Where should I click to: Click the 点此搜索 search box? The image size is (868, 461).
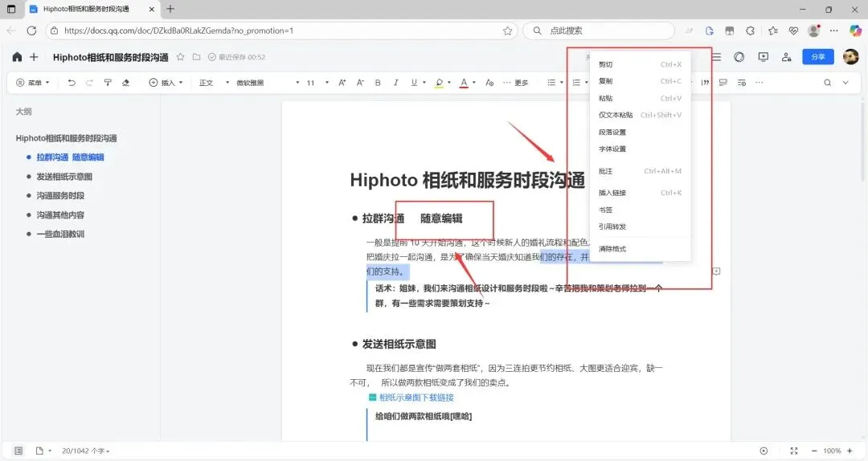coord(599,31)
